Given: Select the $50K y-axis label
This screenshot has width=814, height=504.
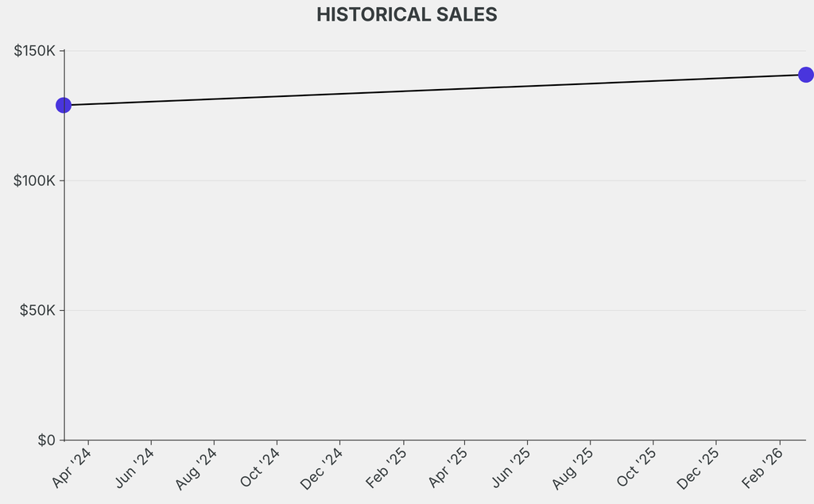Looking at the screenshot, I should [38, 310].
